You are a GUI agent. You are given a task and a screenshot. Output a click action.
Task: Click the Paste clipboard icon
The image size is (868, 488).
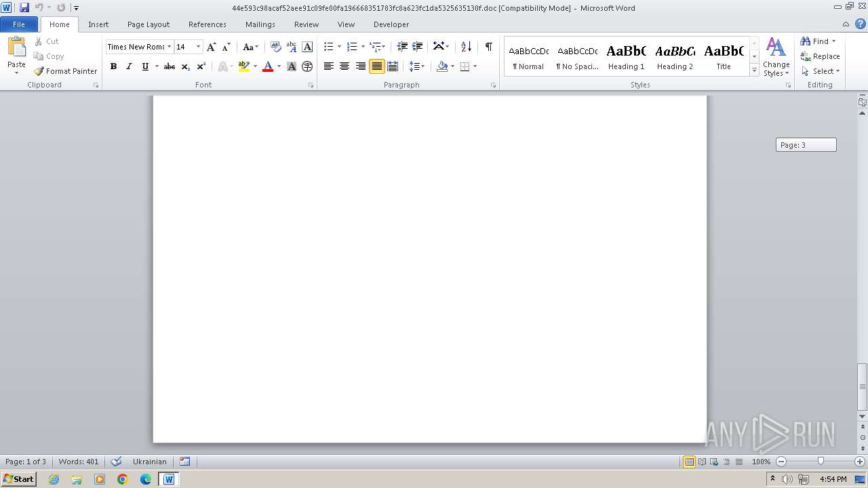pyautogui.click(x=16, y=47)
